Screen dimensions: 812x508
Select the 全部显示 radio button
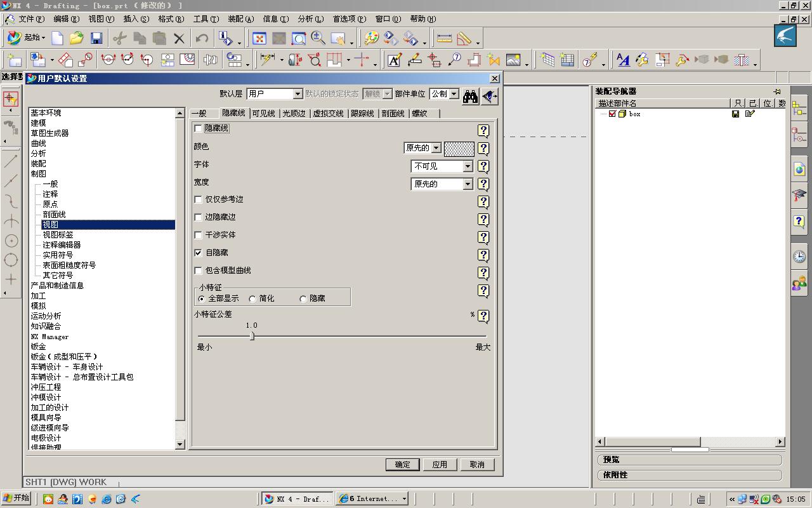pos(202,298)
